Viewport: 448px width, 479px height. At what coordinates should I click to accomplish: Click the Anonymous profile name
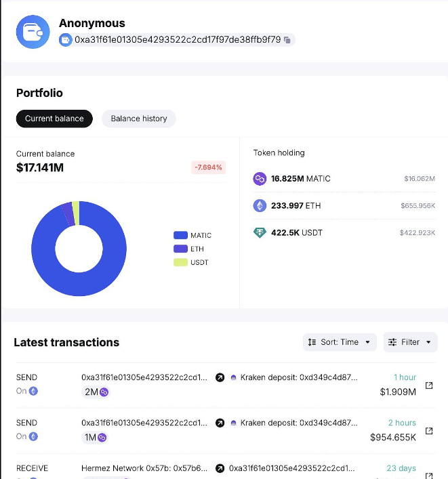point(92,23)
